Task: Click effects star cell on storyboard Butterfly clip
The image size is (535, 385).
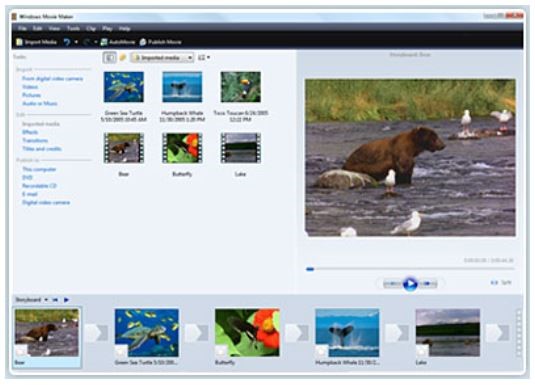Action: (221, 351)
